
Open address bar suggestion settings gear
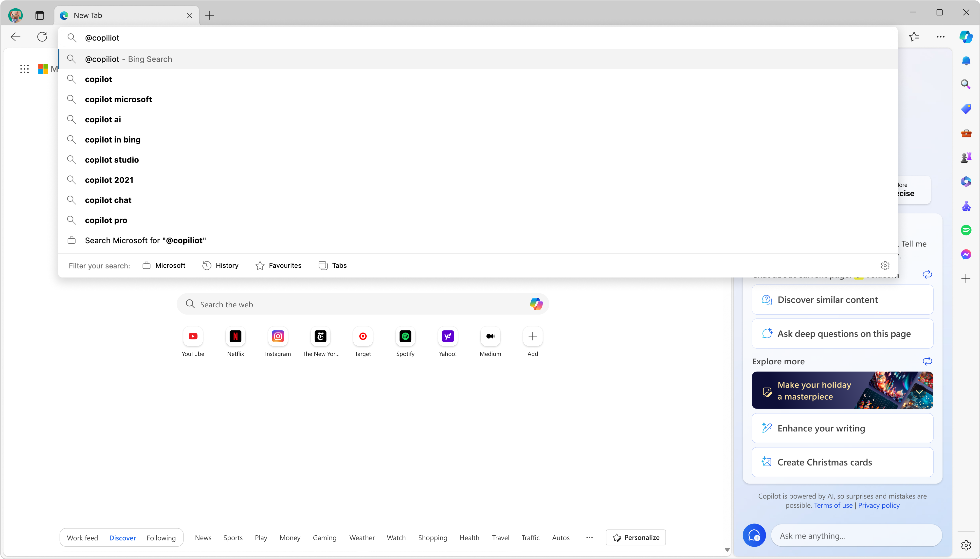click(885, 266)
